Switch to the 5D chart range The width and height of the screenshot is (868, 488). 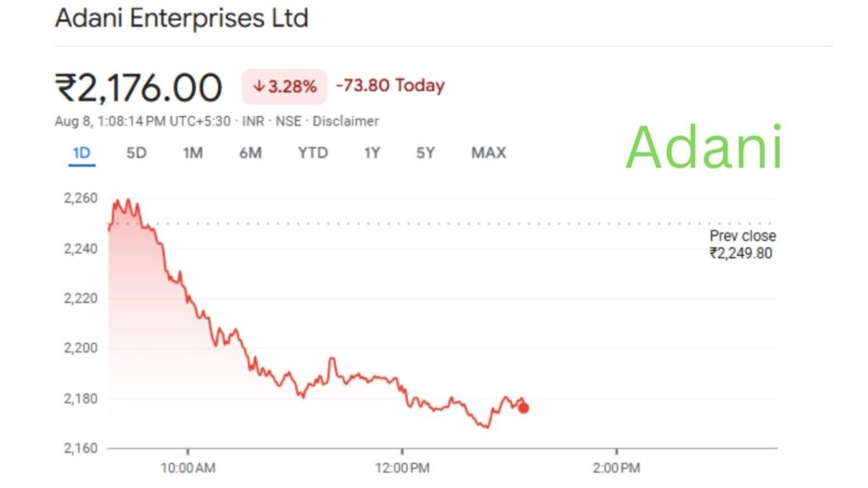click(x=136, y=153)
